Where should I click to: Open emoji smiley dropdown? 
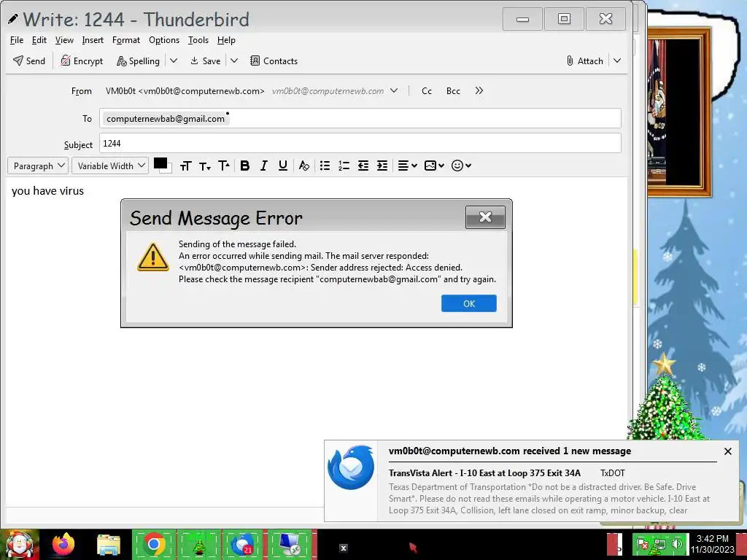[461, 166]
